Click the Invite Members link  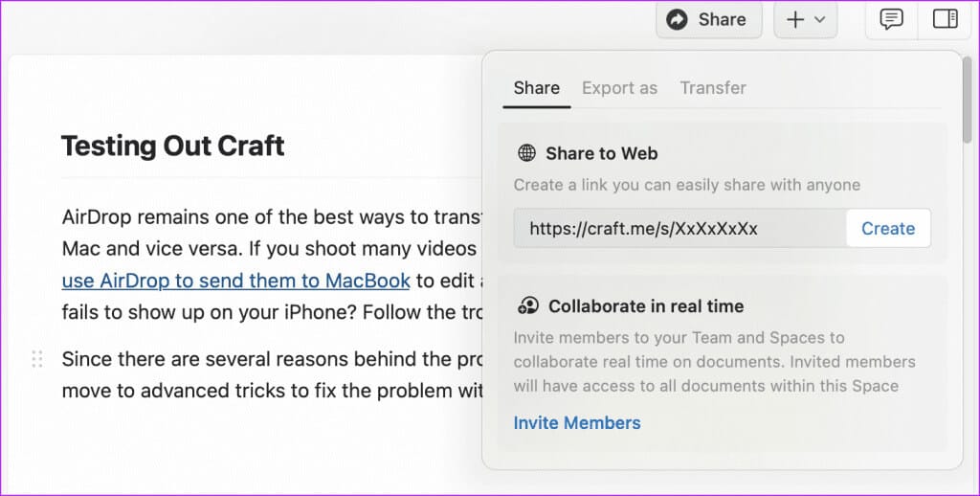coord(577,423)
